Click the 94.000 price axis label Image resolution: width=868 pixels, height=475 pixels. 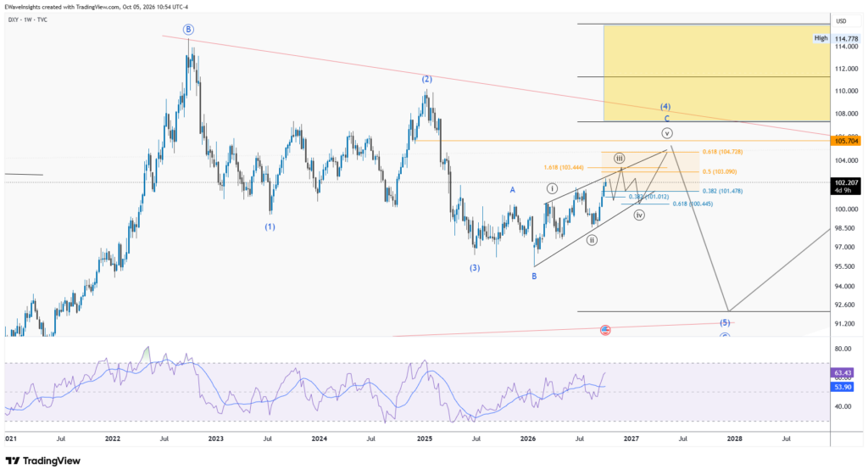847,286
